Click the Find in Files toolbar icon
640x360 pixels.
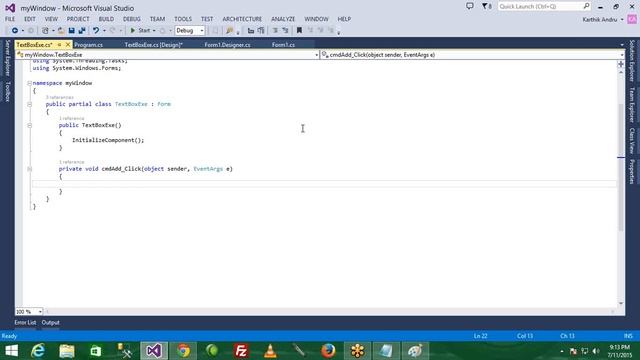[x=229, y=31]
